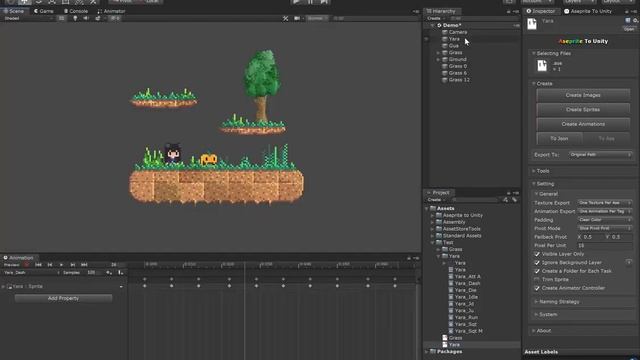
Task: Select Yara_Die animation clip in Project
Action: pos(466,290)
